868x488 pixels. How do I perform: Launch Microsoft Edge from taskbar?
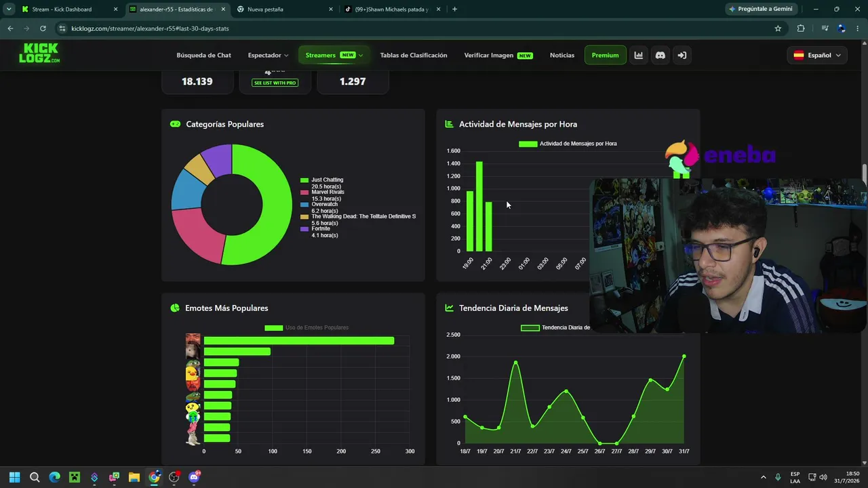coord(54,477)
